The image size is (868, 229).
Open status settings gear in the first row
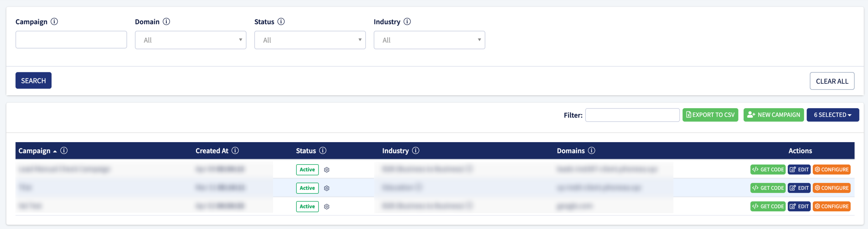327,170
